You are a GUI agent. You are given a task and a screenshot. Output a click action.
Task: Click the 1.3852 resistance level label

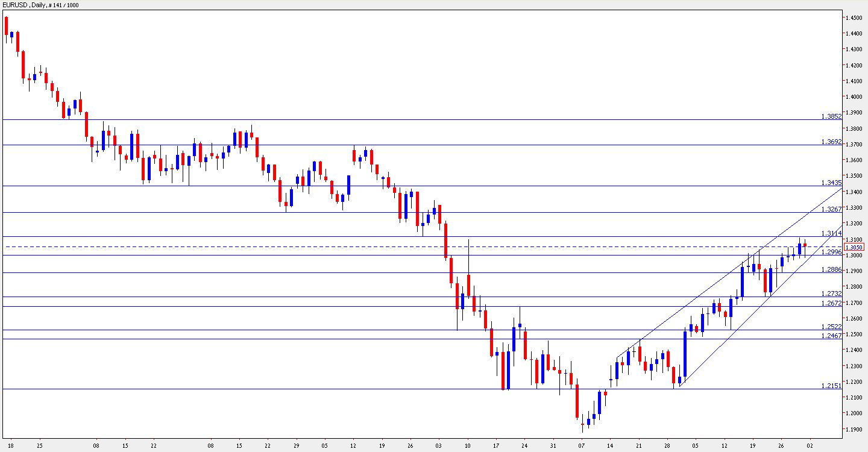[831, 116]
